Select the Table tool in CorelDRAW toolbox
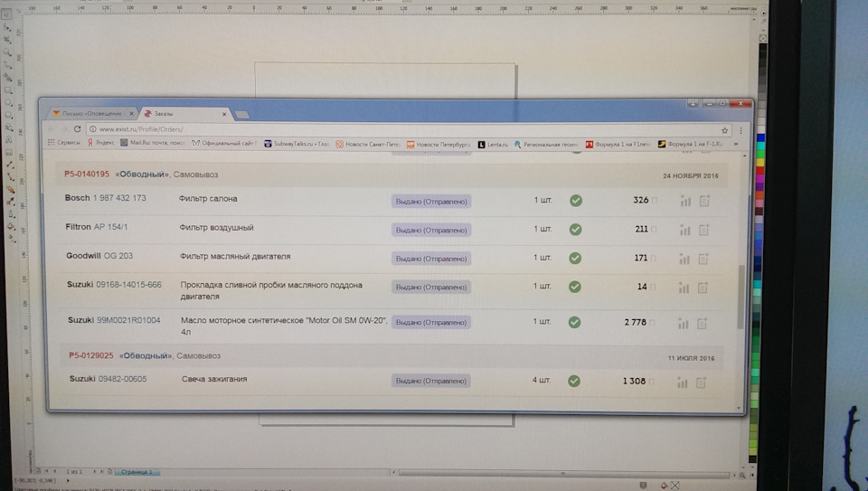Screen dimensions: 868x491 (9, 152)
